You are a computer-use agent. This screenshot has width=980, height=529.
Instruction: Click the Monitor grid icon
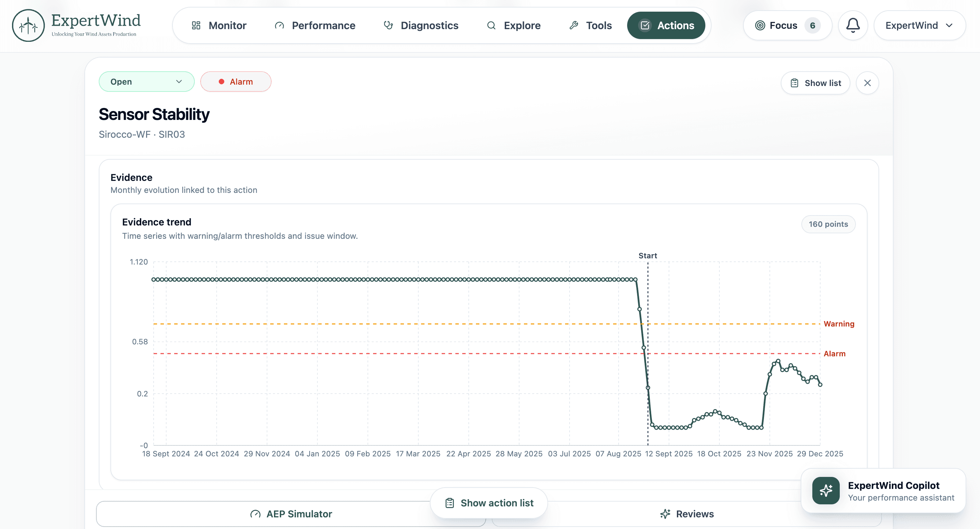[x=196, y=25]
